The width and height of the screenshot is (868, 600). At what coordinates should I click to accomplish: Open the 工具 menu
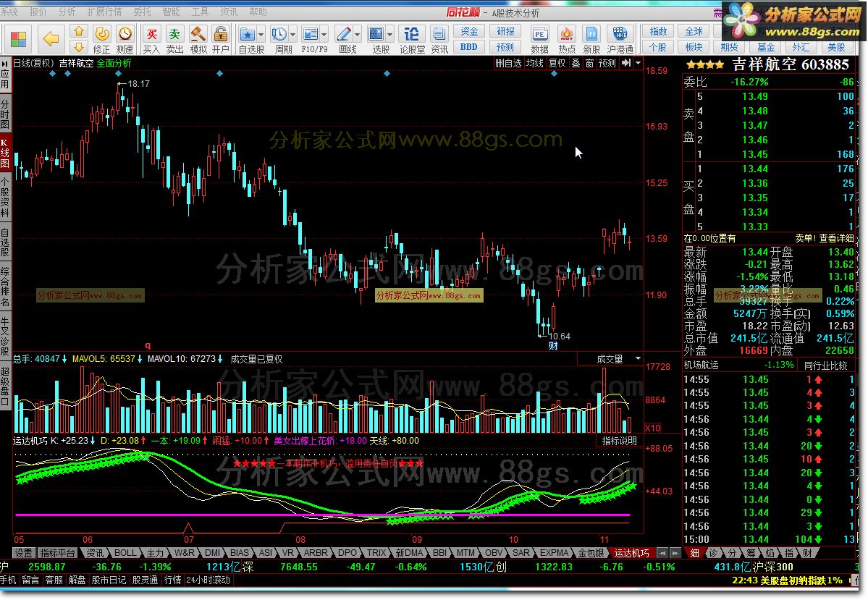click(200, 12)
